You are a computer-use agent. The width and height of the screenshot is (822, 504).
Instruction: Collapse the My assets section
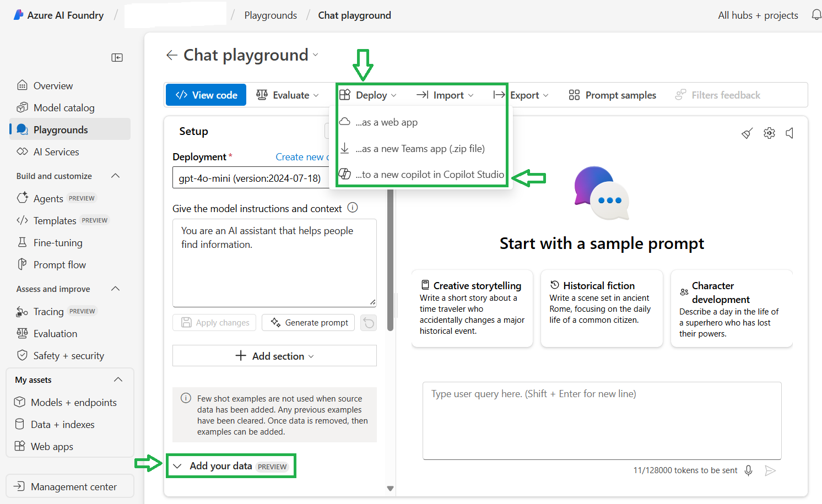click(118, 380)
